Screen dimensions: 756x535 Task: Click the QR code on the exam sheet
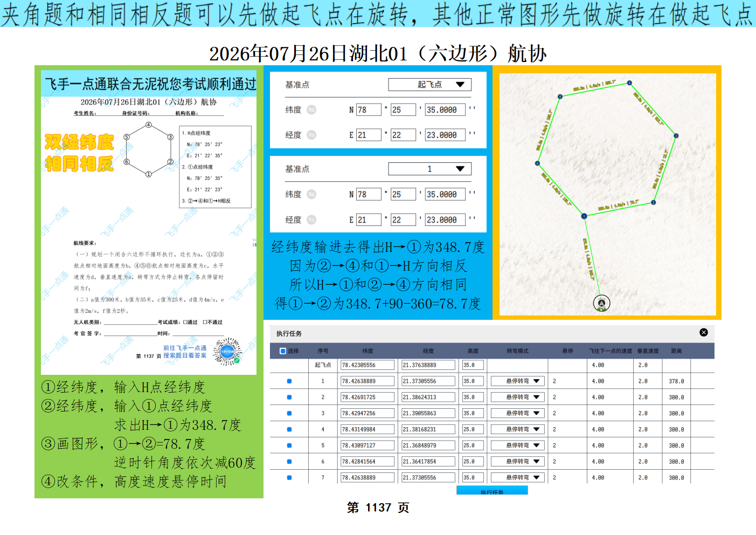tap(227, 352)
